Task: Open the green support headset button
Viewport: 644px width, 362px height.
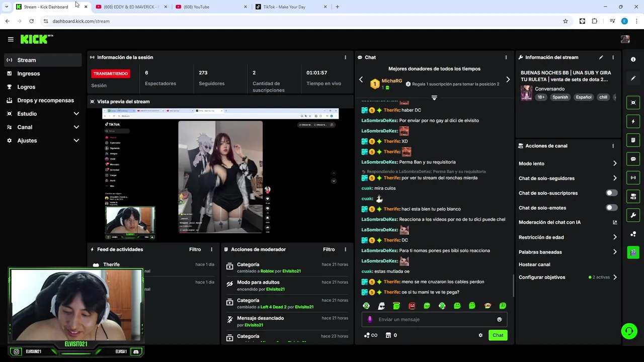Action: 629,330
